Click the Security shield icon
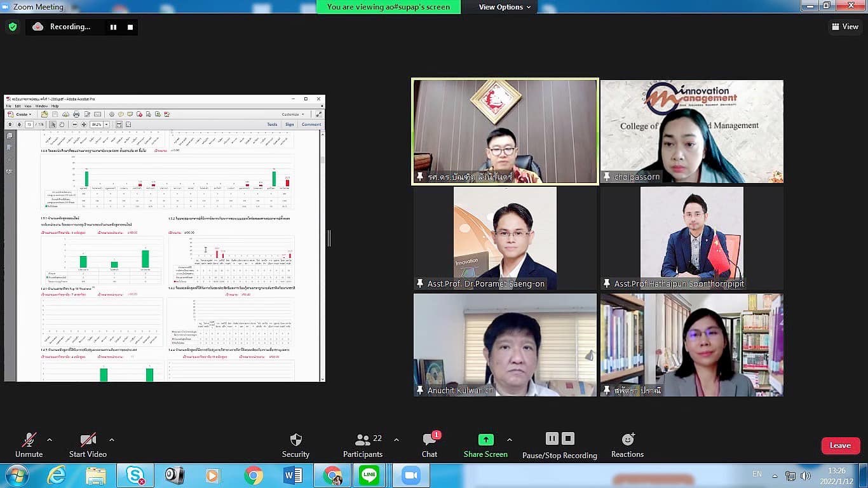Viewport: 868px width, 488px height. pyautogui.click(x=295, y=440)
